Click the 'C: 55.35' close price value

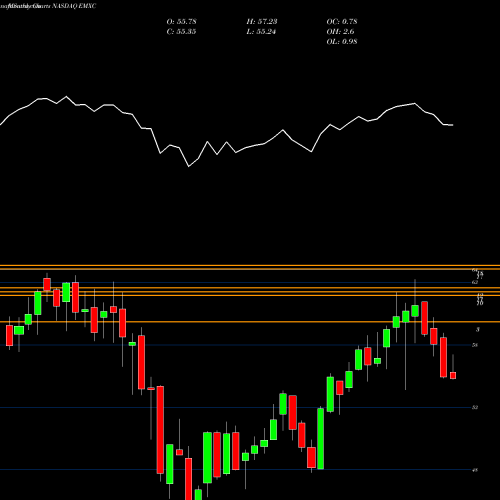(181, 32)
